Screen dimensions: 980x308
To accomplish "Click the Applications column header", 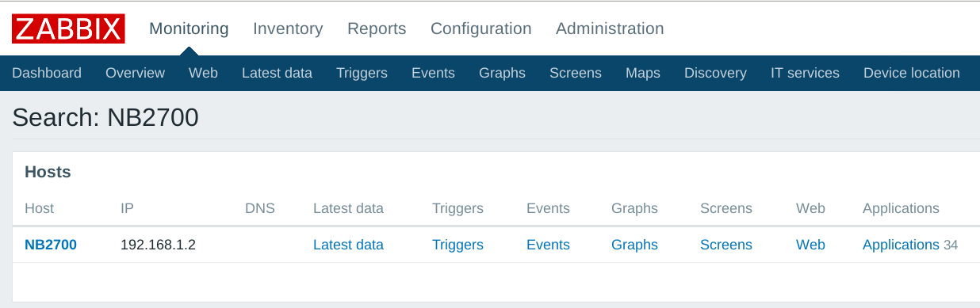I will [x=901, y=208].
